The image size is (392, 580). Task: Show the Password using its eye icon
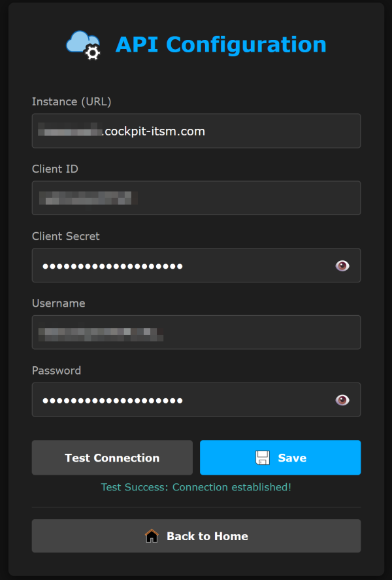click(x=342, y=400)
